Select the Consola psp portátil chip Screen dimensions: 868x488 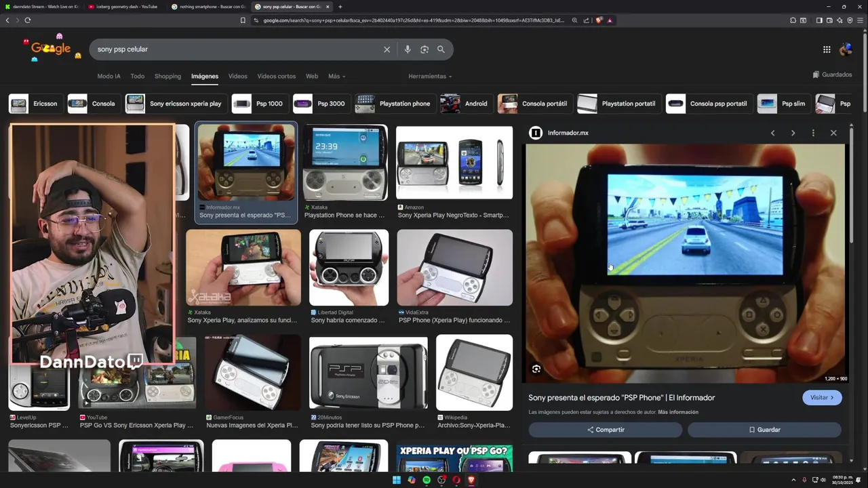pos(709,104)
